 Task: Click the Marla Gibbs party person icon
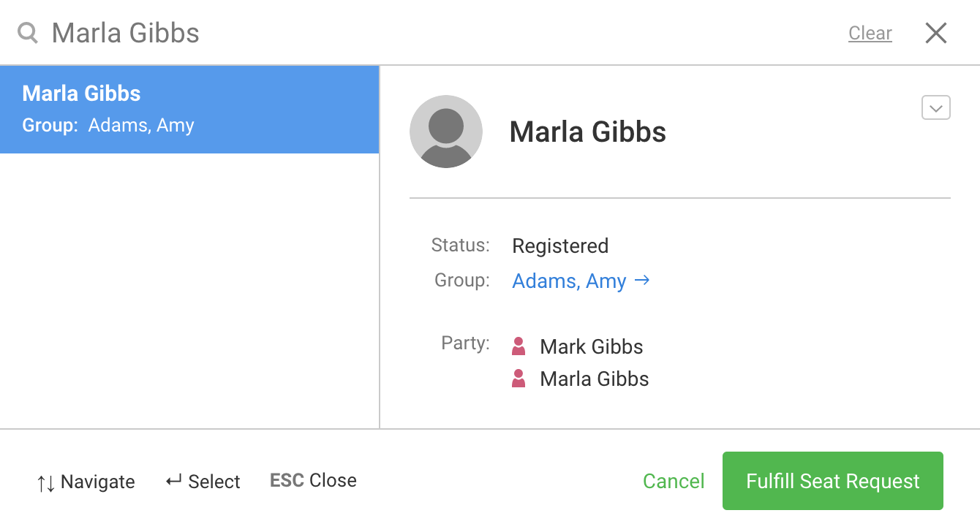(x=519, y=379)
